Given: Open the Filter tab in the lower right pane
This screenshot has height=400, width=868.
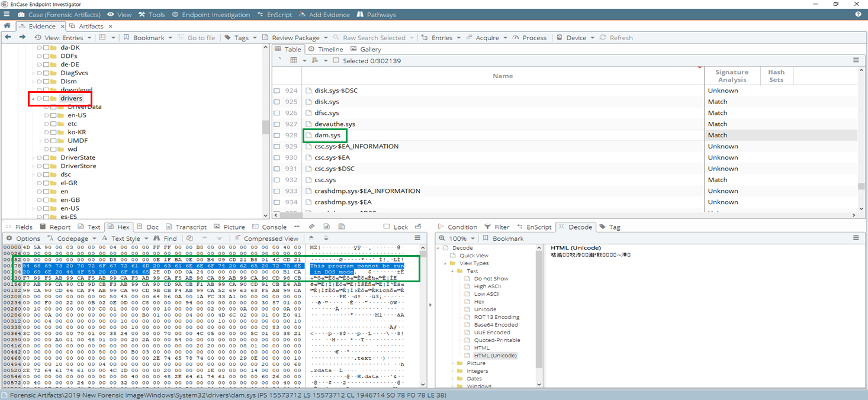Looking at the screenshot, I should click(x=497, y=227).
